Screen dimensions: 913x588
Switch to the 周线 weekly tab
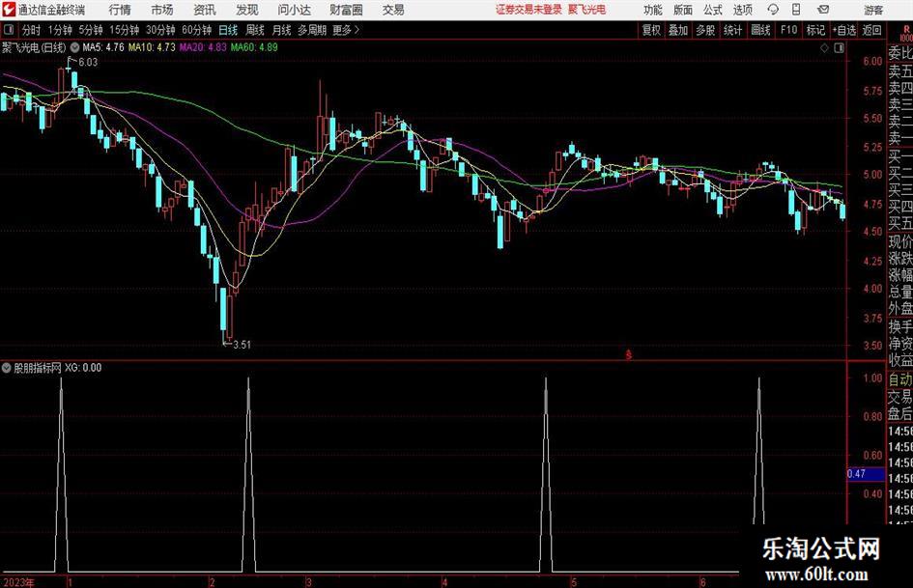pos(254,30)
